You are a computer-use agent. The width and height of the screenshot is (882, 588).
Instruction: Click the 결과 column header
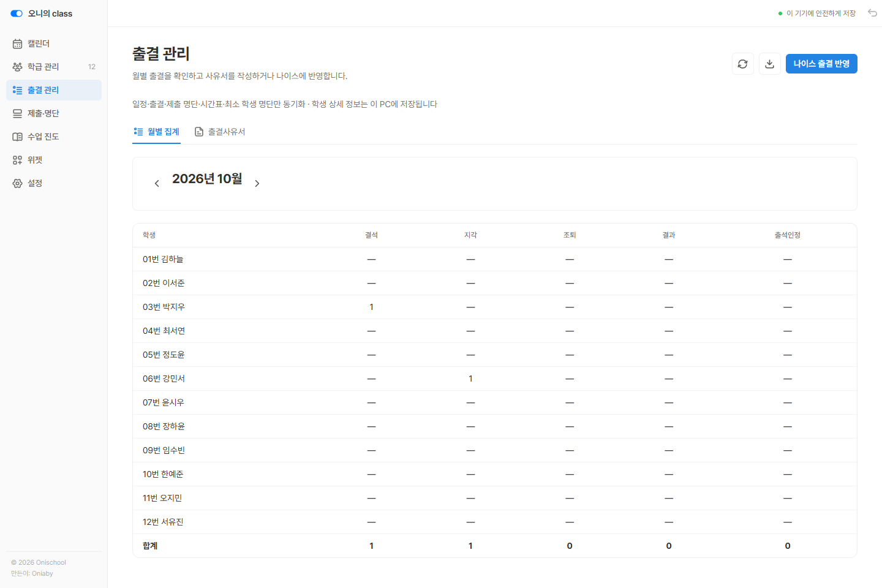pyautogui.click(x=669, y=235)
